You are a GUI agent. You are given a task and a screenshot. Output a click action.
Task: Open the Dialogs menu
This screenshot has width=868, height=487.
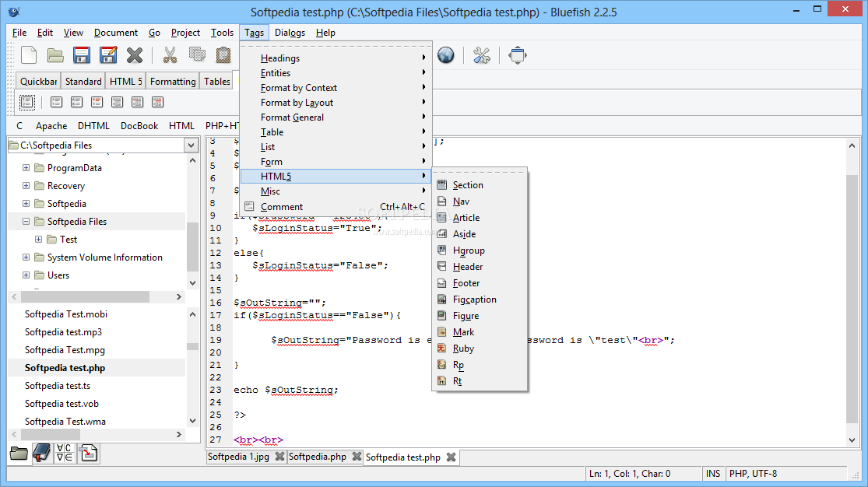[290, 33]
